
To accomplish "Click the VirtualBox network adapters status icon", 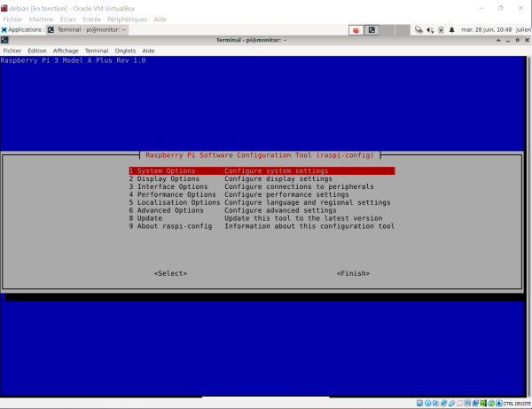I will 443,403.
